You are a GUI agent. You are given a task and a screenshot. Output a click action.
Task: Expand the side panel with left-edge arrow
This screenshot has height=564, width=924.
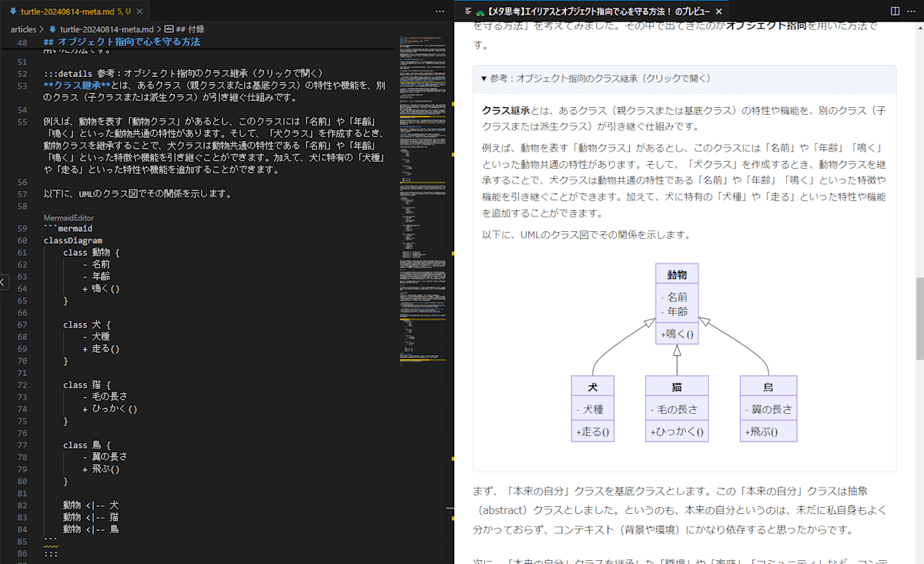3,283
